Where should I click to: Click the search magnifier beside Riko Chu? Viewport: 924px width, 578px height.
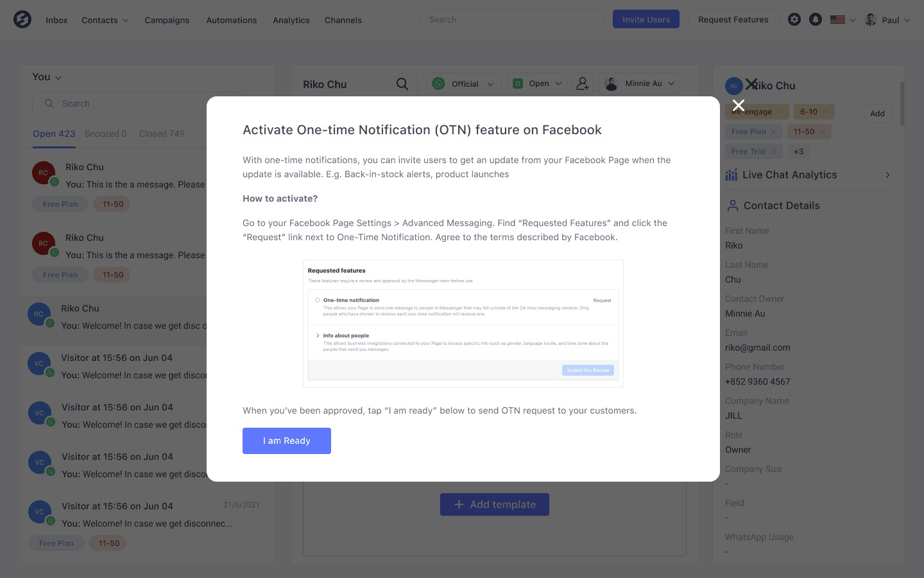[x=402, y=83]
